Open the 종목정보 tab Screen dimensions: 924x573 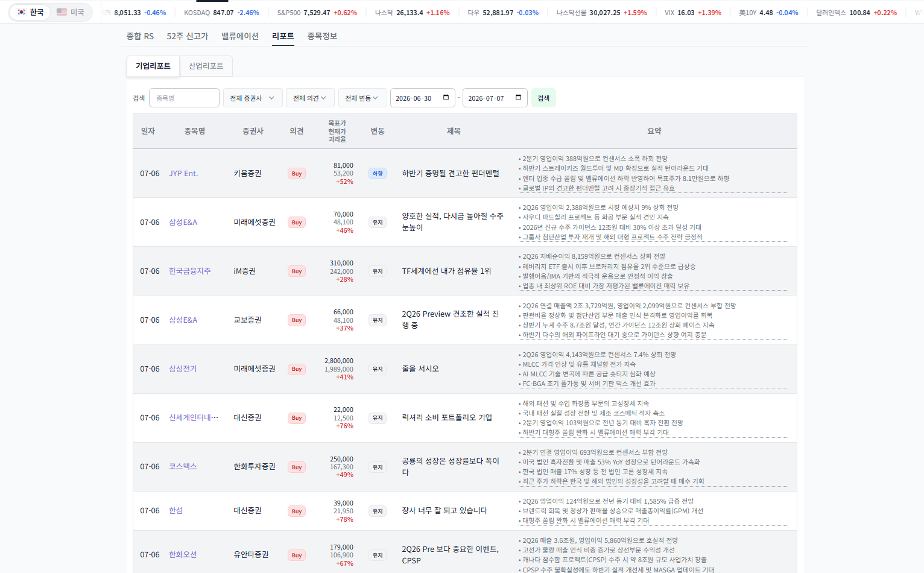[x=322, y=36]
